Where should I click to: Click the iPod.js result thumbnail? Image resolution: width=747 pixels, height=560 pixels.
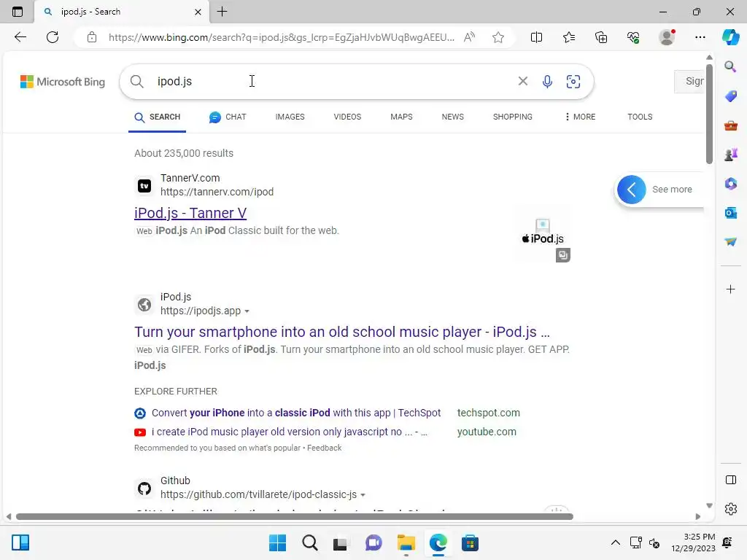pyautogui.click(x=543, y=233)
